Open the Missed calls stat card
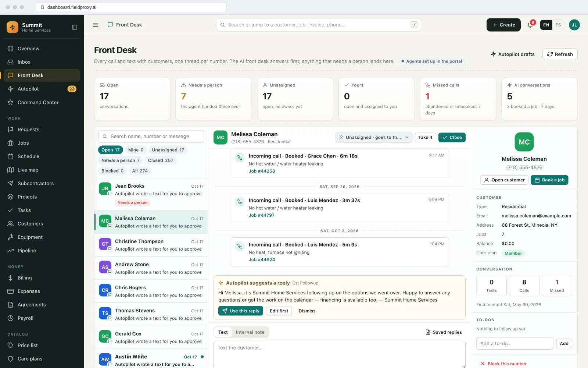Screen dimensions: 588x368 point(458,99)
